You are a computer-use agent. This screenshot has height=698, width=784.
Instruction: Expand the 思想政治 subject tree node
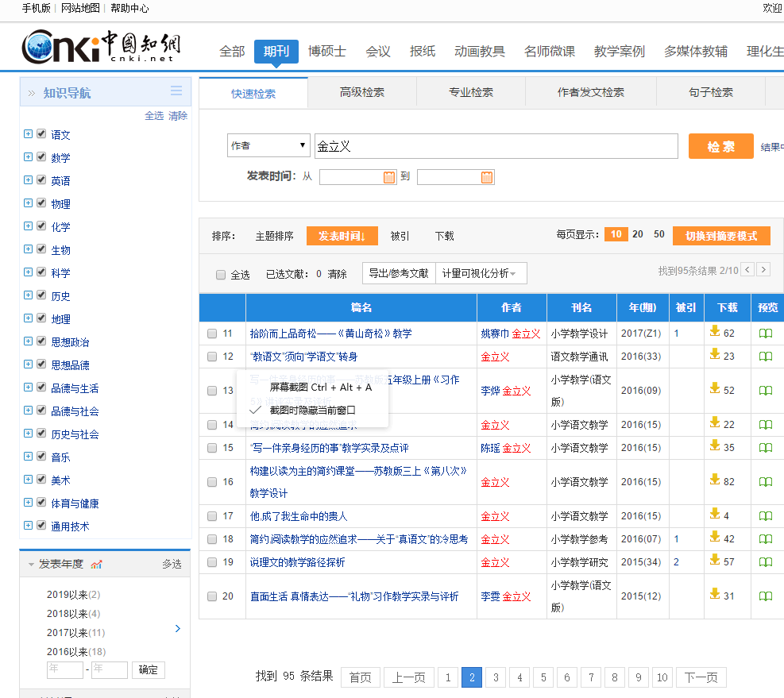(x=29, y=341)
